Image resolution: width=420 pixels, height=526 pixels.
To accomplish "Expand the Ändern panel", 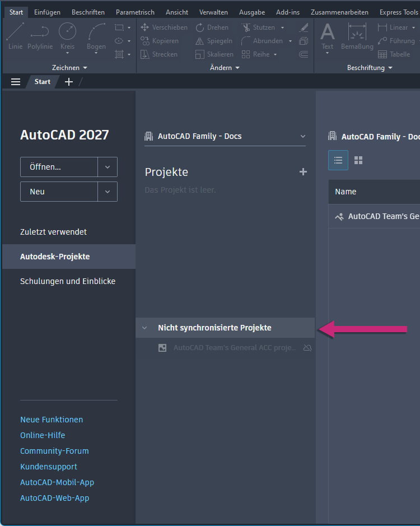I will point(225,68).
